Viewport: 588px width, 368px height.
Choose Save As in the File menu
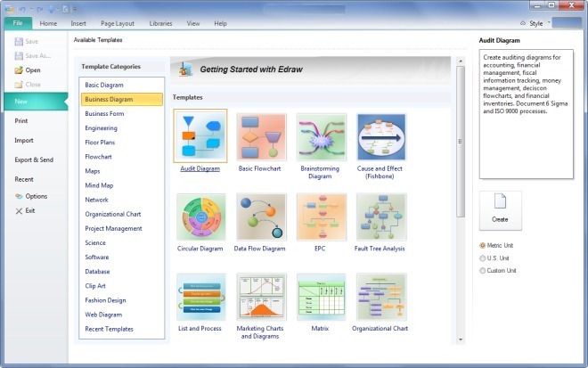[x=33, y=55]
